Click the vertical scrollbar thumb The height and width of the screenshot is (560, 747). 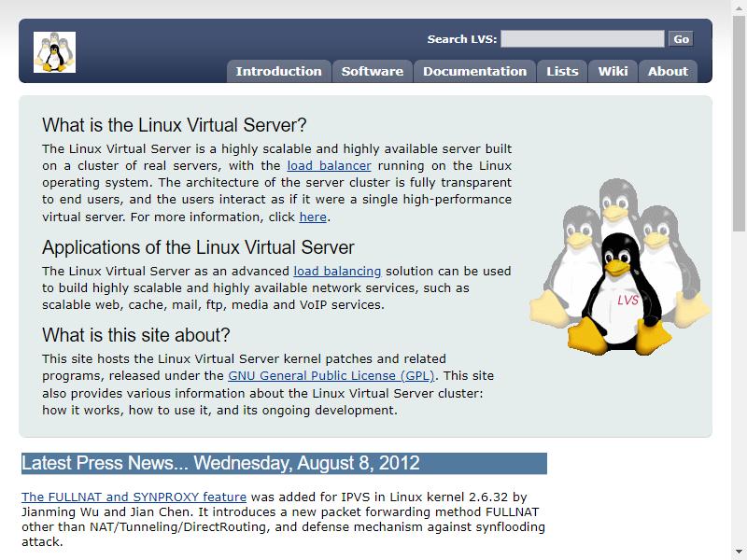[739, 124]
